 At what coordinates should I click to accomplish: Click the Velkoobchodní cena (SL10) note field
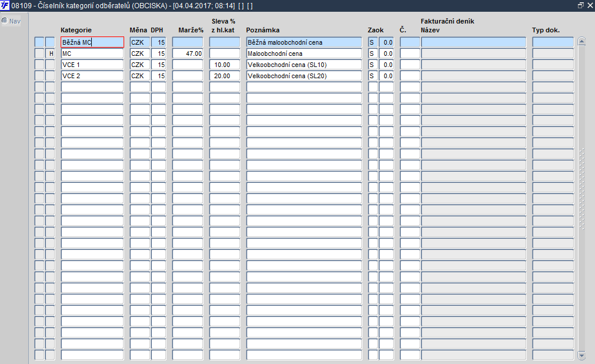[304, 65]
